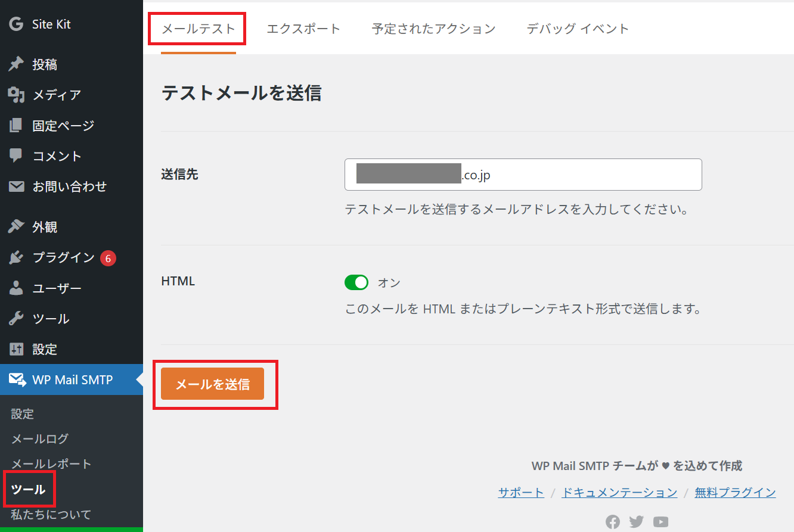
Task: Click the YouTube icon in the footer
Action: pos(660,522)
